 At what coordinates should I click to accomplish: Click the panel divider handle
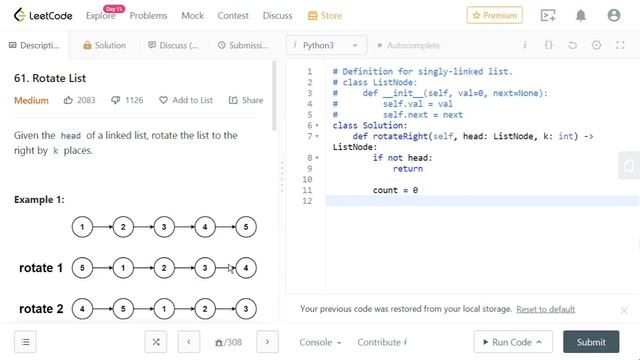click(x=282, y=177)
